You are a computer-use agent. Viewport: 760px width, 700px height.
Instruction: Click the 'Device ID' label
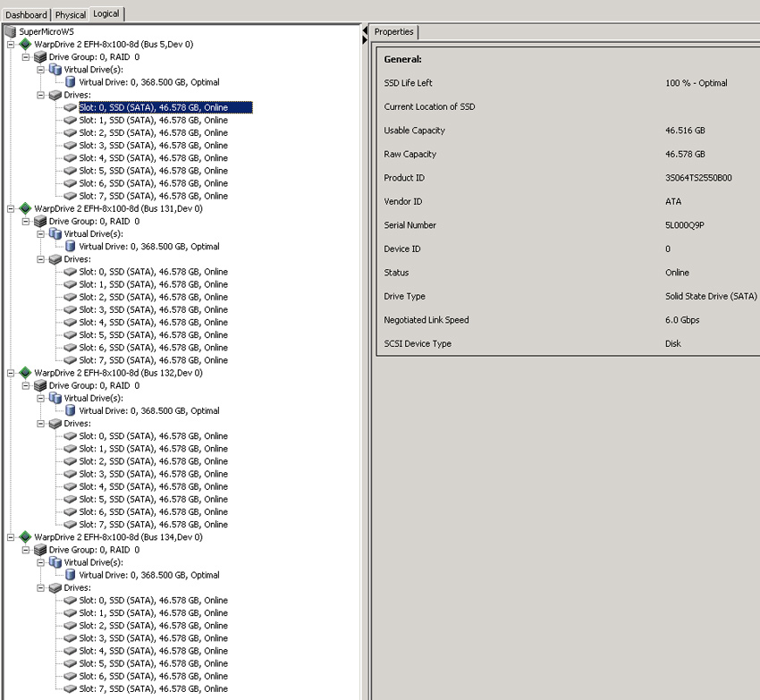402,249
